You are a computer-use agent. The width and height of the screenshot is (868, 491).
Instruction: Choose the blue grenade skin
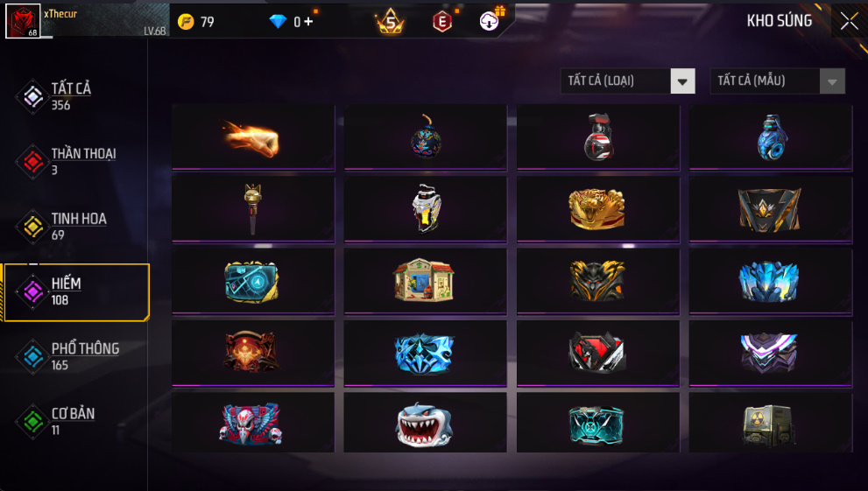[770, 137]
